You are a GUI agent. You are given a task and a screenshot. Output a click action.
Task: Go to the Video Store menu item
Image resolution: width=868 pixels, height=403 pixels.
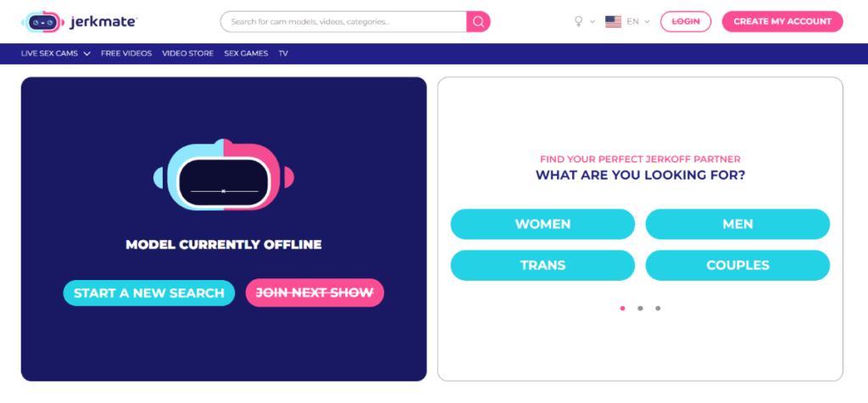[187, 53]
